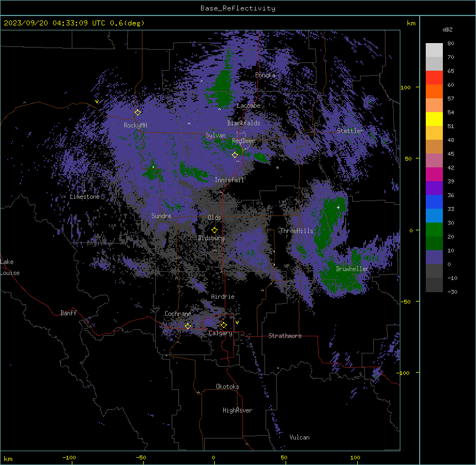Click the yellow 54 dBZ legend swatch
The image size is (476, 465).
point(434,119)
